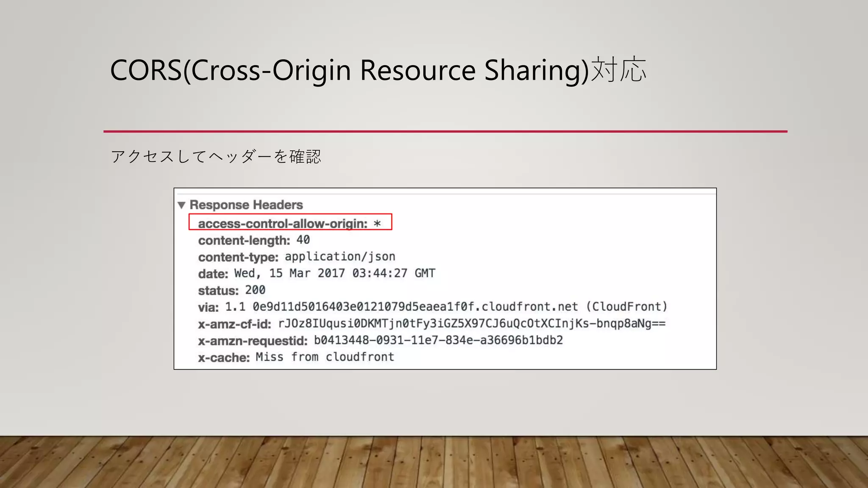Screen dimensions: 868x488
Task: Select the content-type header name
Action: [x=238, y=257]
